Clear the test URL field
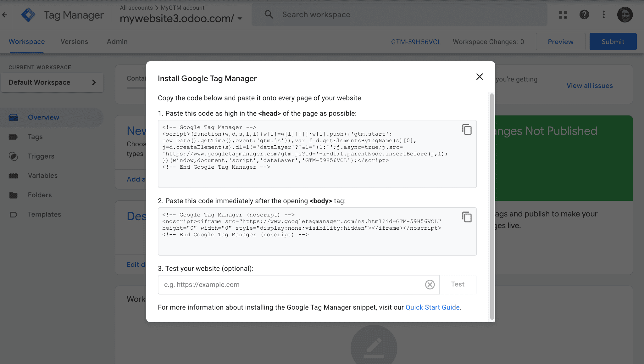Image resolution: width=644 pixels, height=364 pixels. coord(430,284)
